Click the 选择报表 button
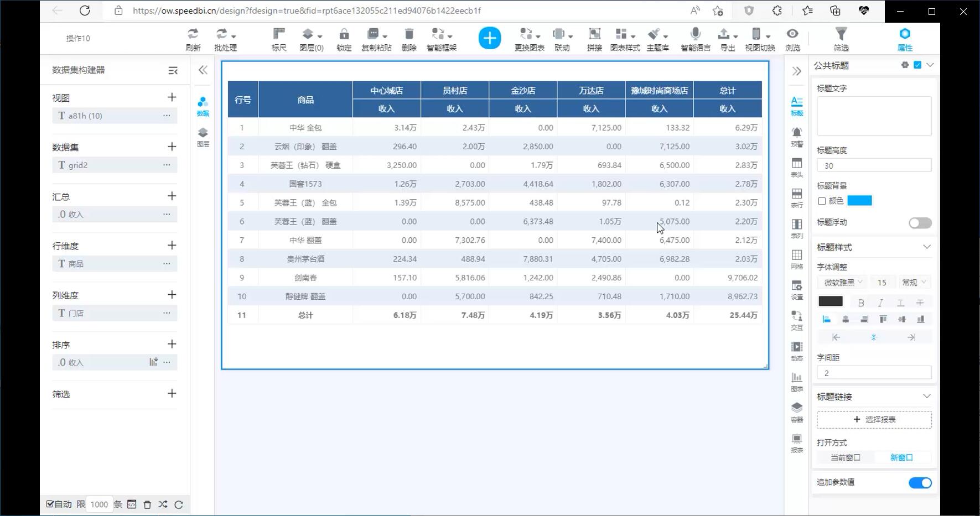 point(874,420)
